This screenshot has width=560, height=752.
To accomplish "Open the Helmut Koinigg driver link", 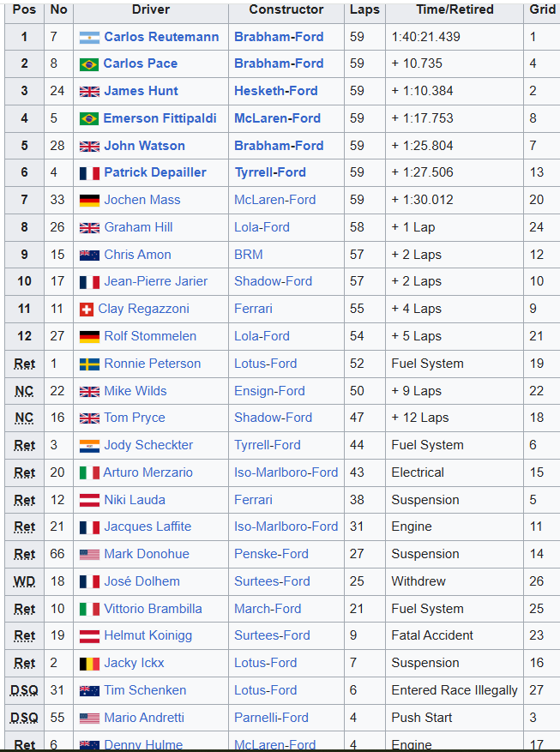I will (148, 635).
